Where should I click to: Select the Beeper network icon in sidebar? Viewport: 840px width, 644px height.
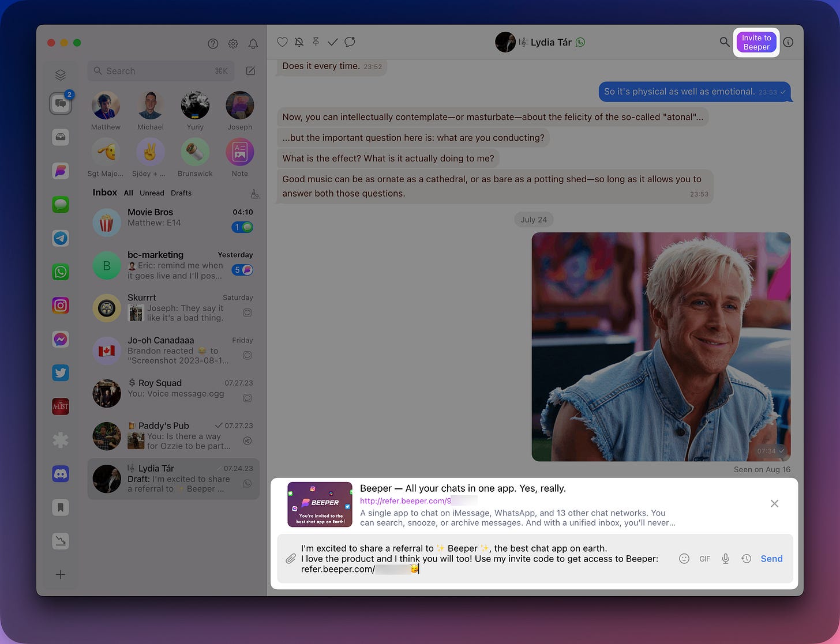point(61,171)
